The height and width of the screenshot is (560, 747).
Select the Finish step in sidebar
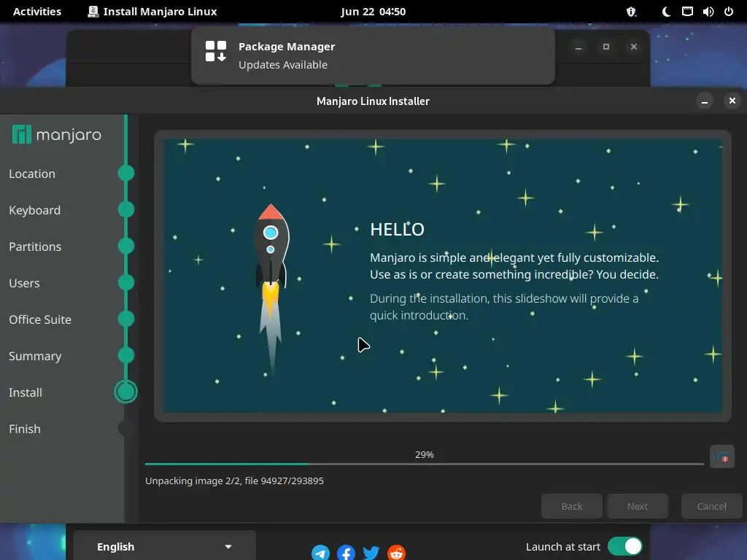pyautogui.click(x=25, y=429)
